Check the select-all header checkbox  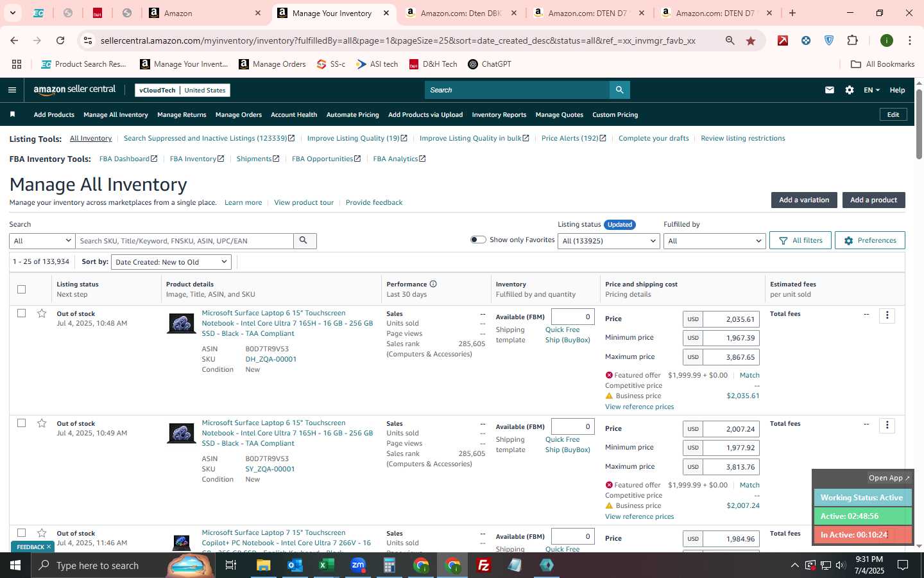click(21, 289)
